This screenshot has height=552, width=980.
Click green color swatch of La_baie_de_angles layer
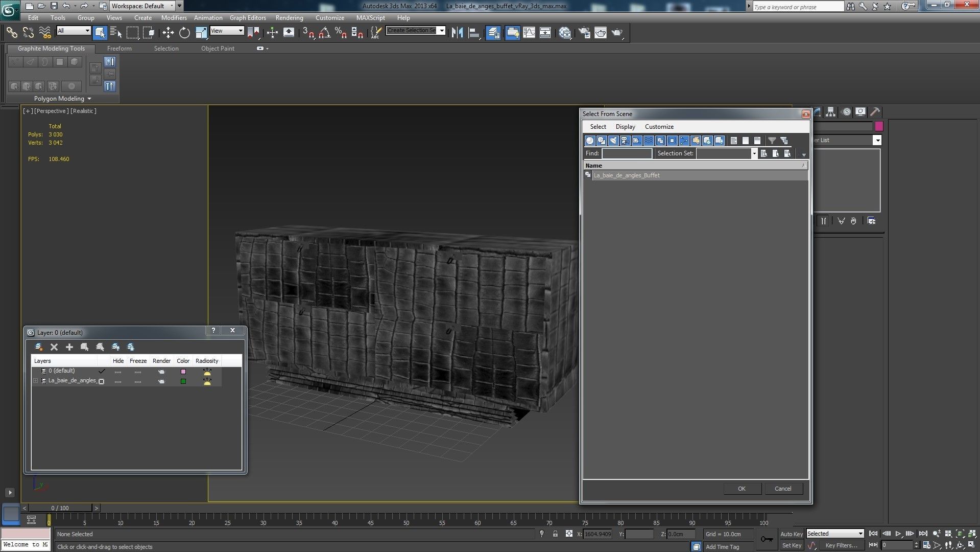click(x=183, y=381)
